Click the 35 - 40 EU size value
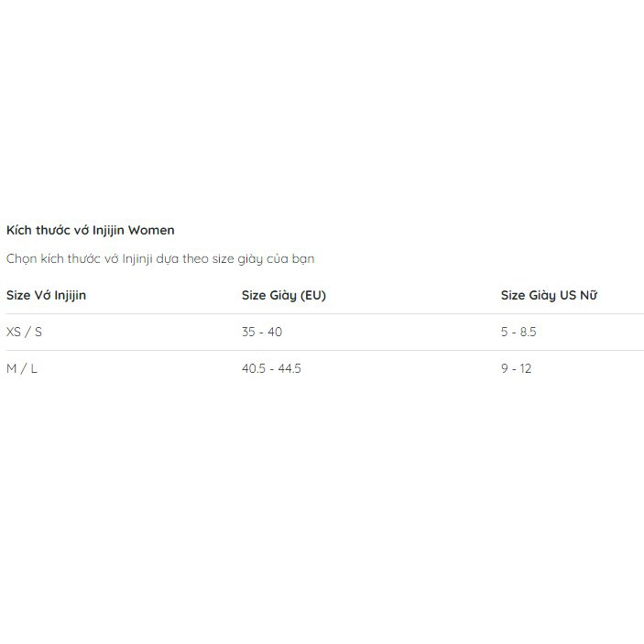The image size is (644, 644). [x=262, y=332]
